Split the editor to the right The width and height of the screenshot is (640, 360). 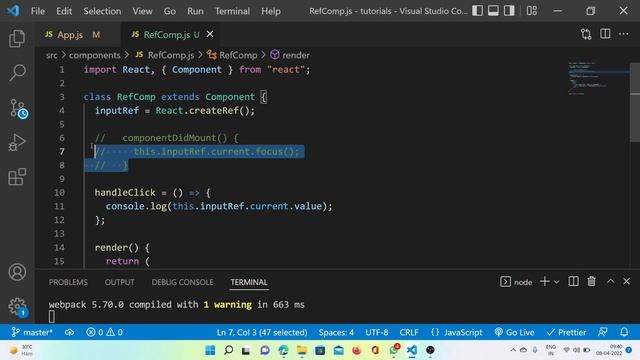click(x=605, y=34)
